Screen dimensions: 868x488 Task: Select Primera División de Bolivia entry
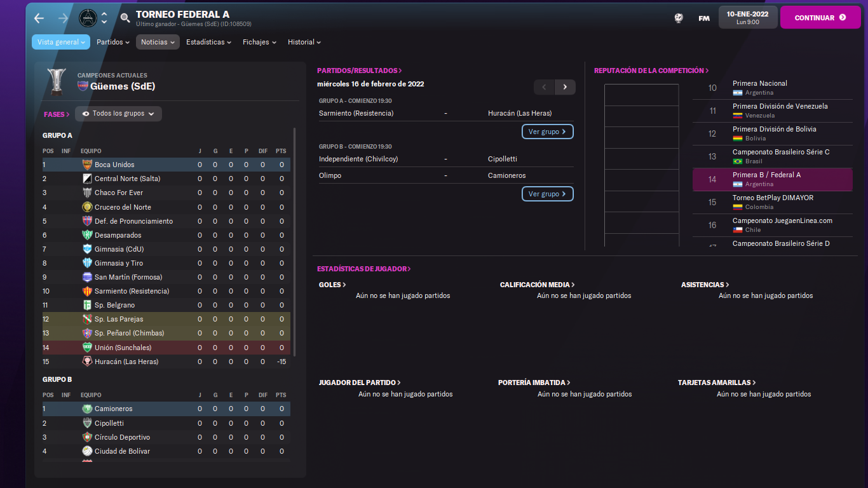point(773,133)
